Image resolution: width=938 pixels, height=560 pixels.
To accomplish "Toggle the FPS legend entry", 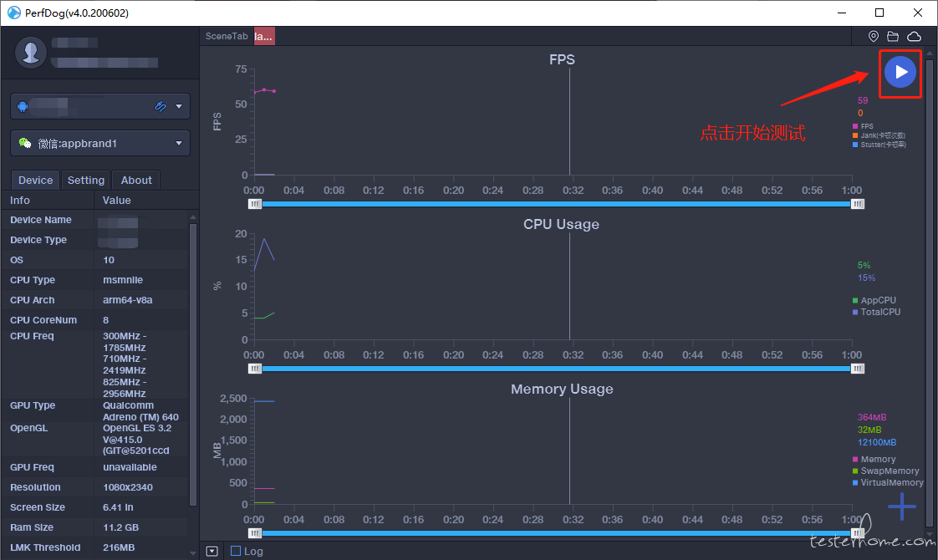I will tap(864, 126).
